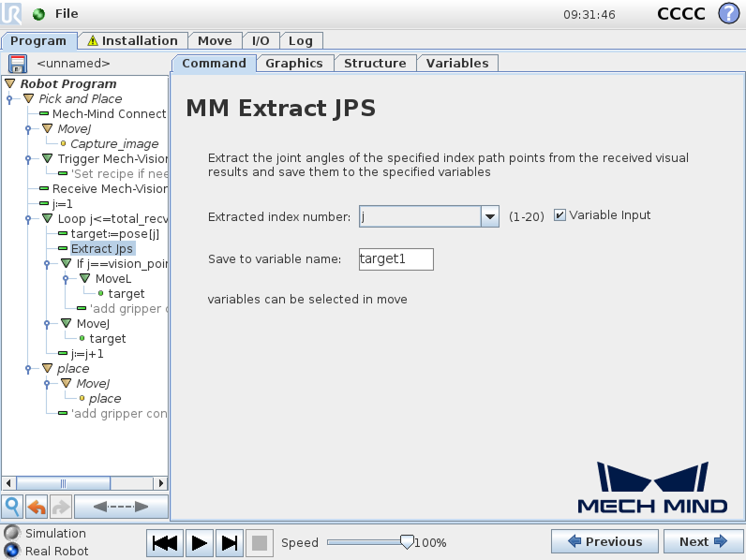Click the step forward button
This screenshot has width=746, height=560.
click(230, 542)
